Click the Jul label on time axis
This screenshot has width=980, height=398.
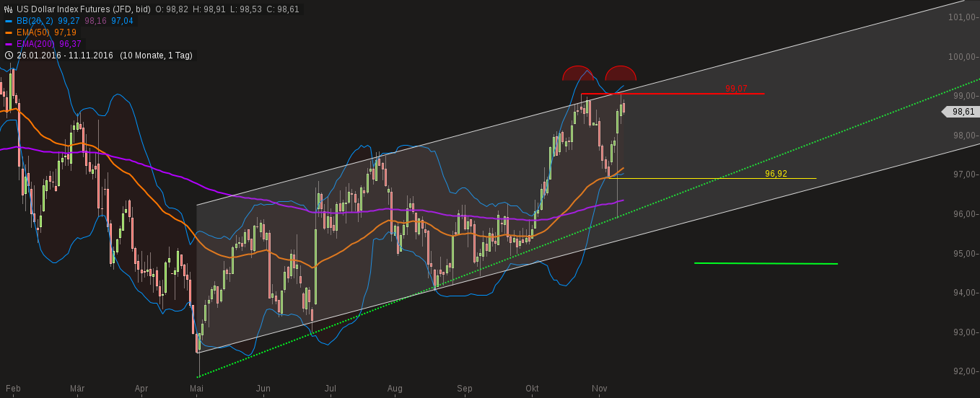click(331, 389)
